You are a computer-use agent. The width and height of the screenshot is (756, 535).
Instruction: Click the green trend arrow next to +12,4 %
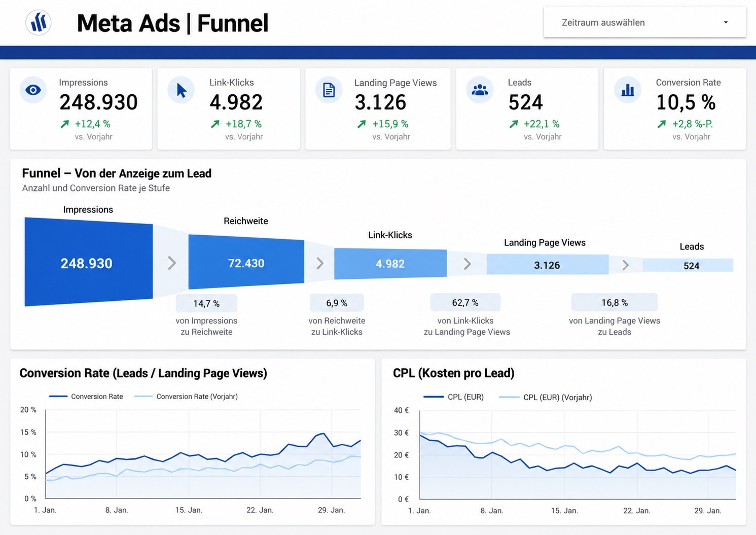click(65, 124)
